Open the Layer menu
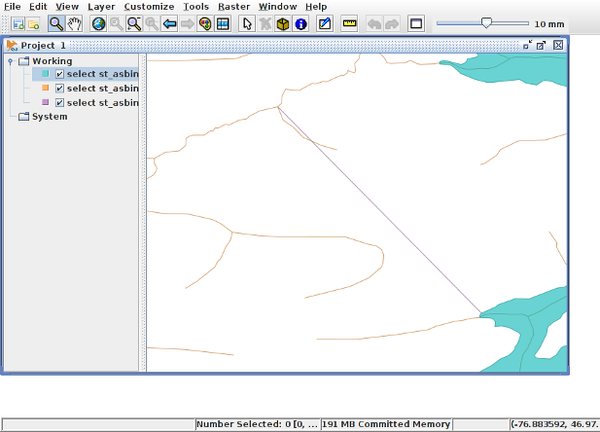Screen dimensions: 600x432 coord(101,6)
